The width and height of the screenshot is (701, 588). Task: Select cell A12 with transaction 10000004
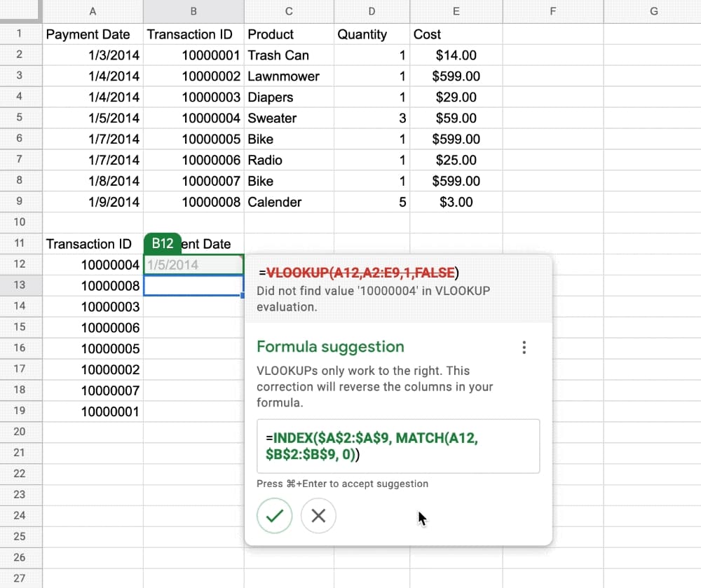[93, 265]
